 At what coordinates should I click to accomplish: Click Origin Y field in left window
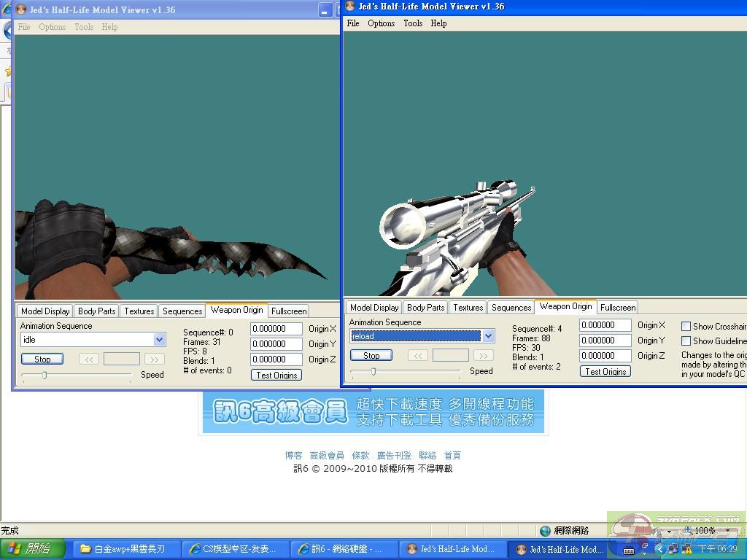click(x=276, y=344)
